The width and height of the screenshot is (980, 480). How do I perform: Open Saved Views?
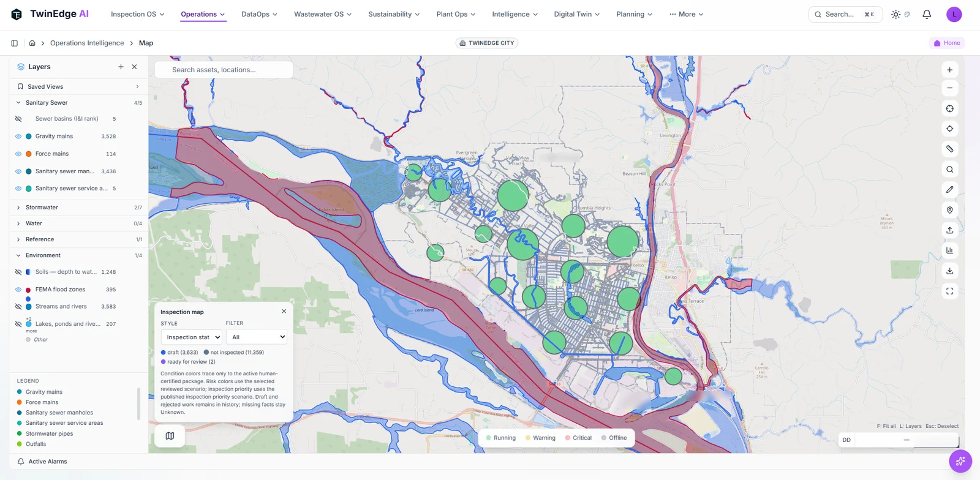(78, 86)
